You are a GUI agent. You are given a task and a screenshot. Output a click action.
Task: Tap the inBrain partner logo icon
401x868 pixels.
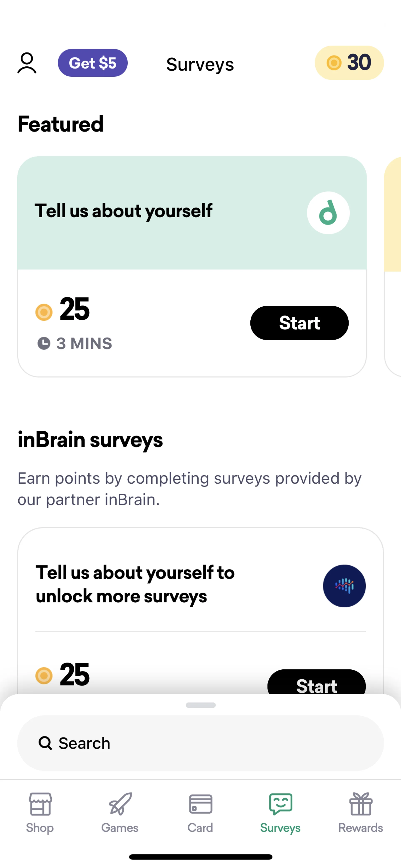[344, 586]
